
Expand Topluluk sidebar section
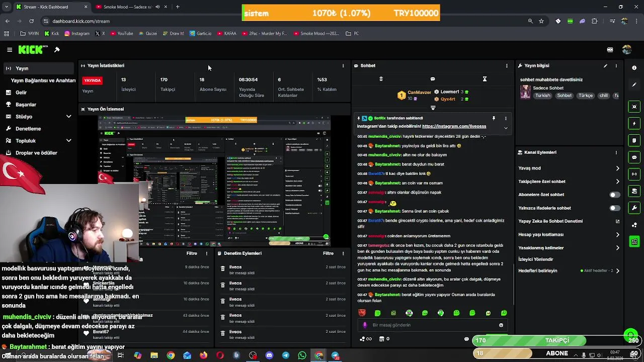pyautogui.click(x=68, y=141)
